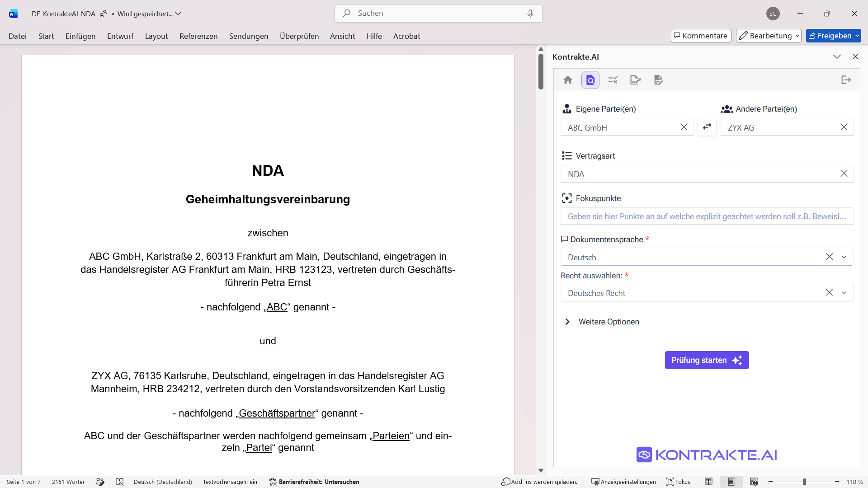Open Anzeigeeinstellungen display settings
Viewport: 868px width, 488px height.
click(x=623, y=482)
